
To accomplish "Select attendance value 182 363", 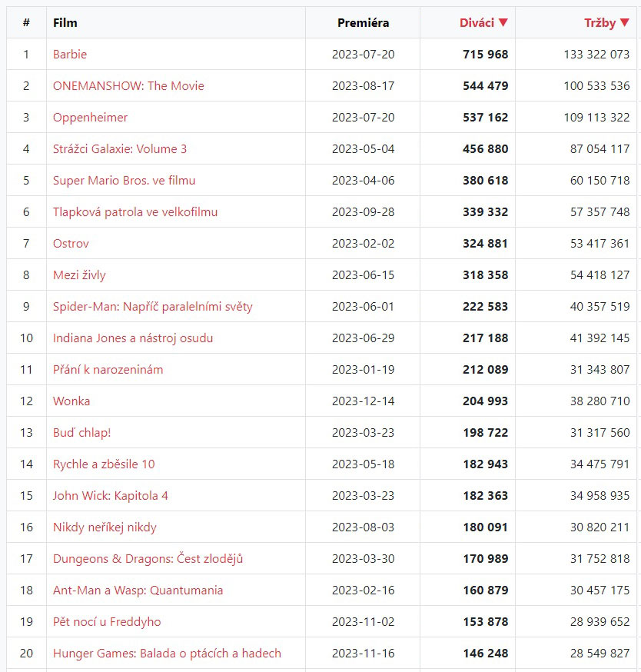I will (486, 495).
